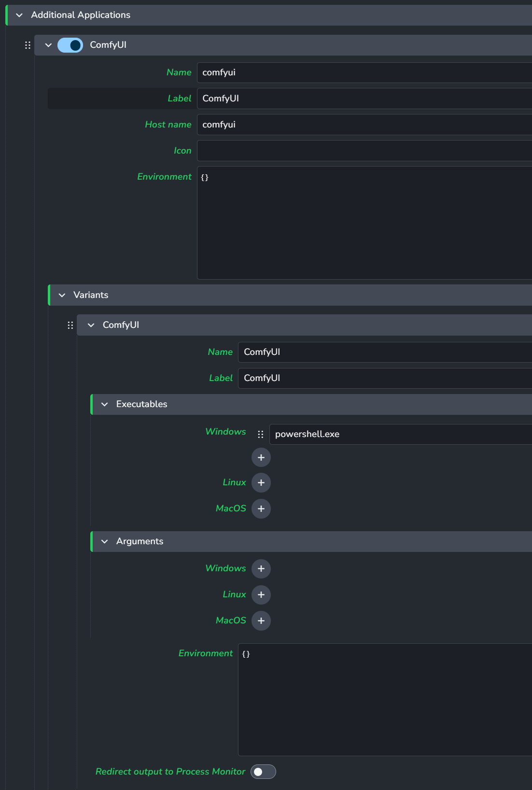Image resolution: width=532 pixels, height=790 pixels.
Task: Add a MacOS executable entry
Action: (x=261, y=508)
